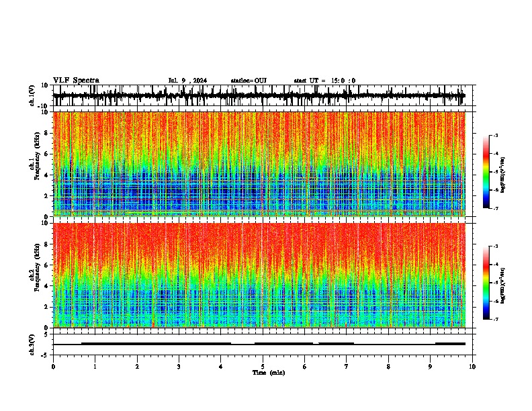Screen dimensions: 532x411
Task: Click the ch.2 colorbar log(PSD) unit label
Action: [x=503, y=285]
